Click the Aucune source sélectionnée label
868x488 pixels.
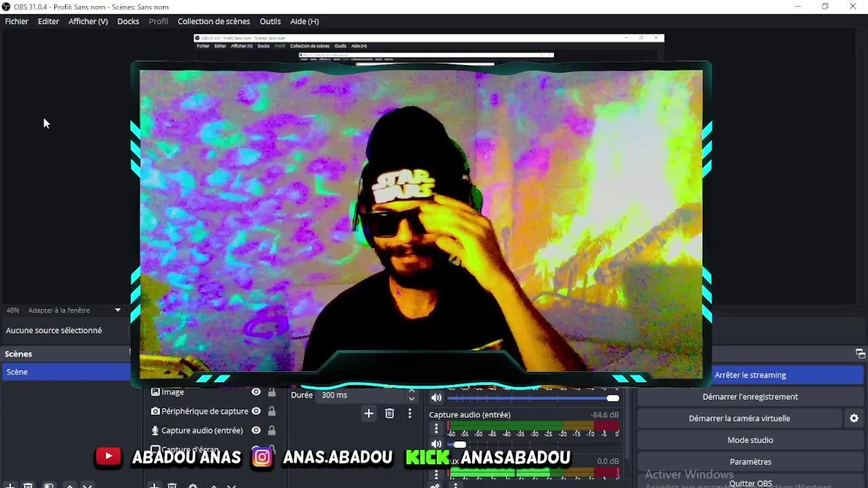pyautogui.click(x=54, y=330)
